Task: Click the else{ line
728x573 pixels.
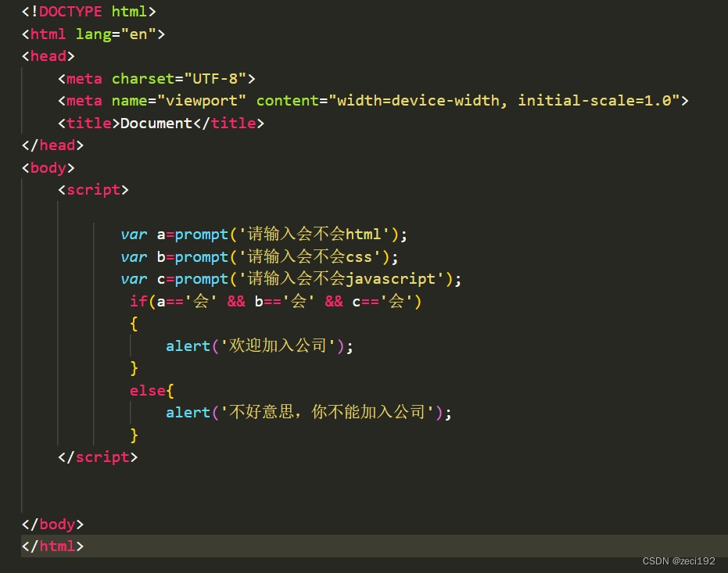Action: point(152,390)
